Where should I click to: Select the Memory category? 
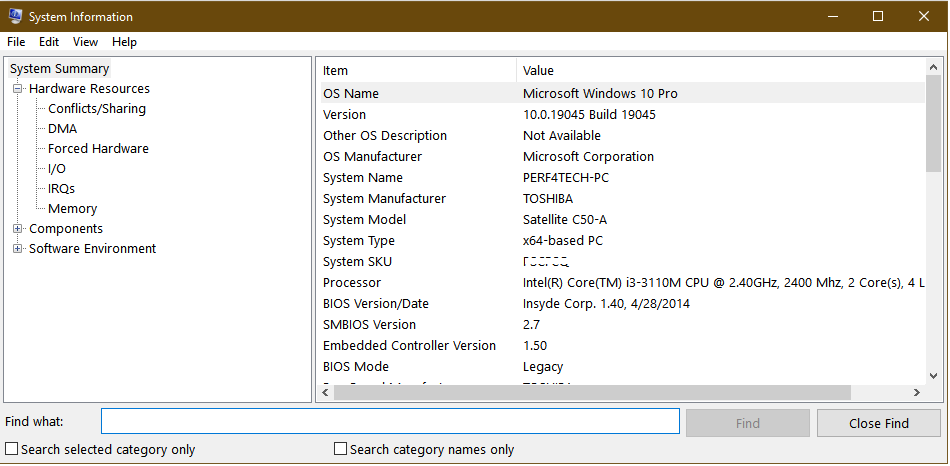[x=72, y=208]
